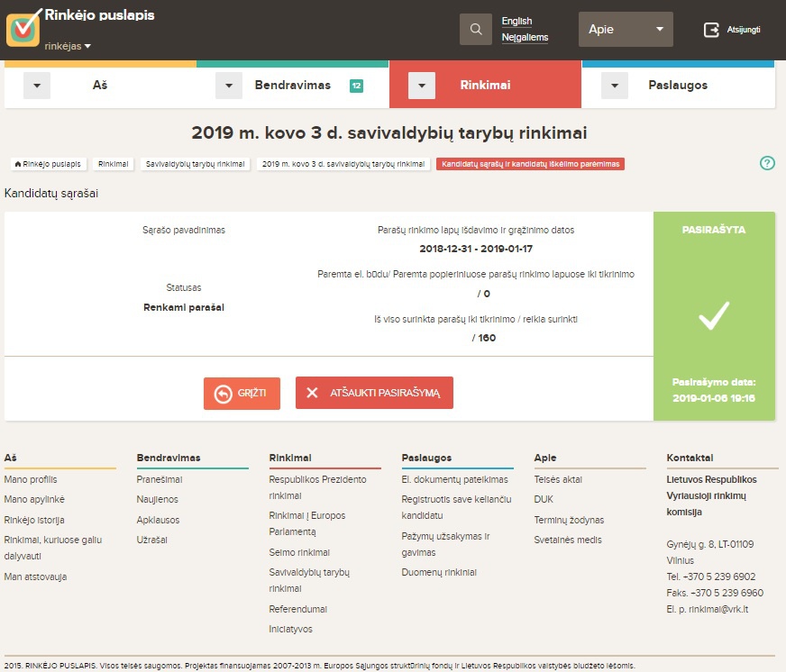The image size is (786, 672).
Task: Expand the Bendravimas tab dropdown arrow
Action: click(x=229, y=86)
